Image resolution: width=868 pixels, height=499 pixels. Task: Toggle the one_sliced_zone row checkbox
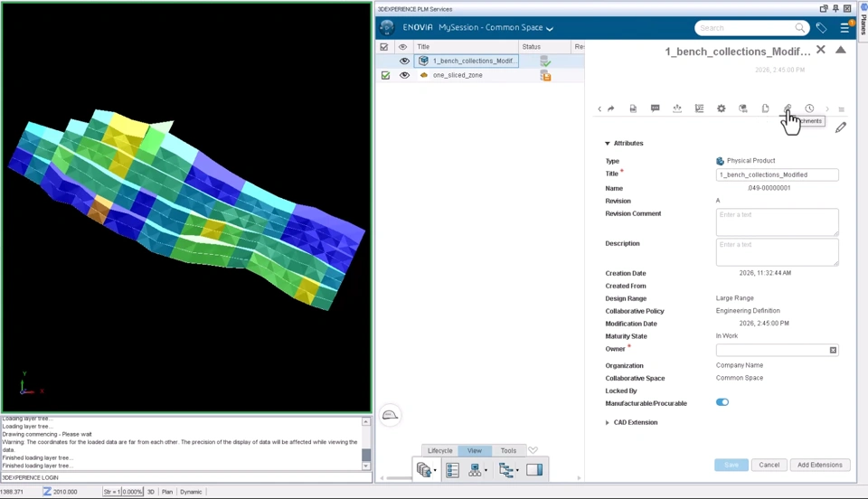point(386,75)
